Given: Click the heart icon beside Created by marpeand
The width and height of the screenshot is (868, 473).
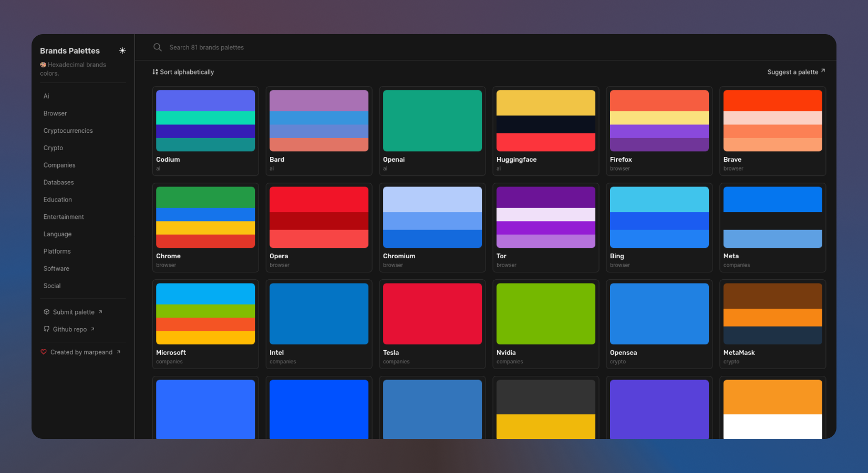Looking at the screenshot, I should coord(44,352).
